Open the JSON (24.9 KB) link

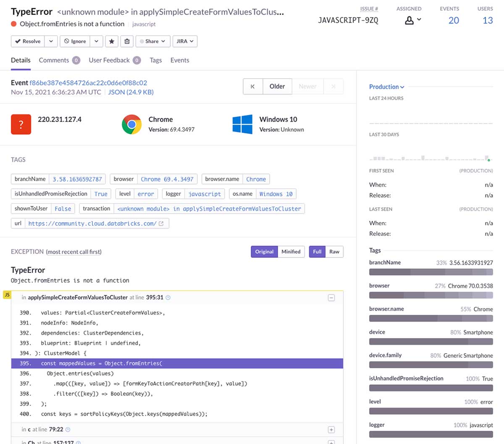pos(131,92)
